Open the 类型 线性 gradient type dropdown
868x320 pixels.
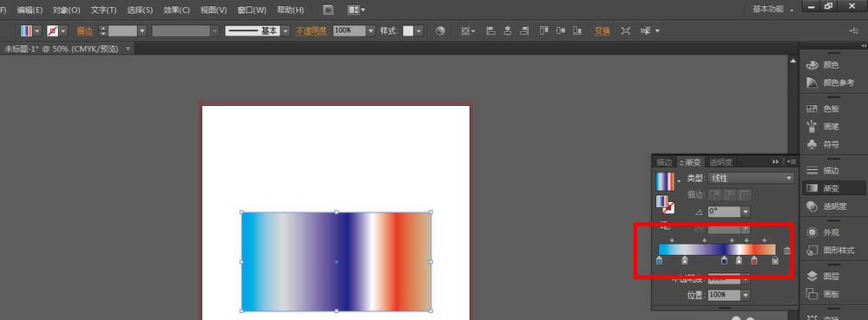click(x=751, y=178)
